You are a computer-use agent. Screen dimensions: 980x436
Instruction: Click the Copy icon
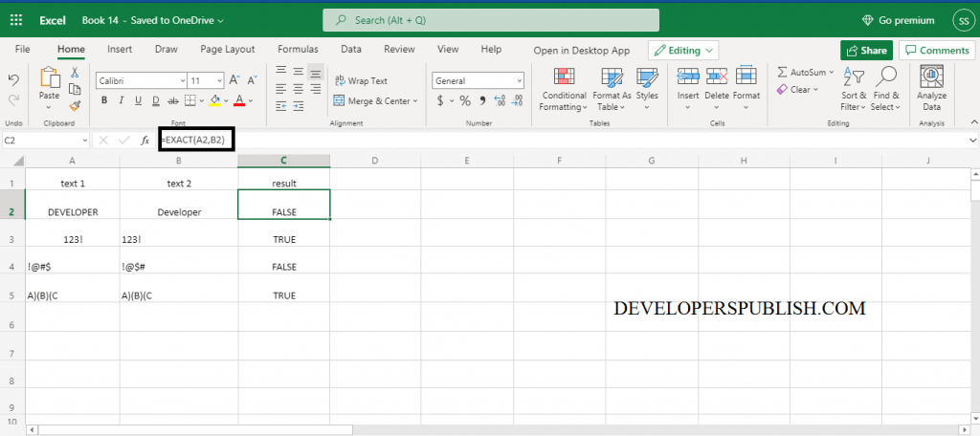click(75, 89)
